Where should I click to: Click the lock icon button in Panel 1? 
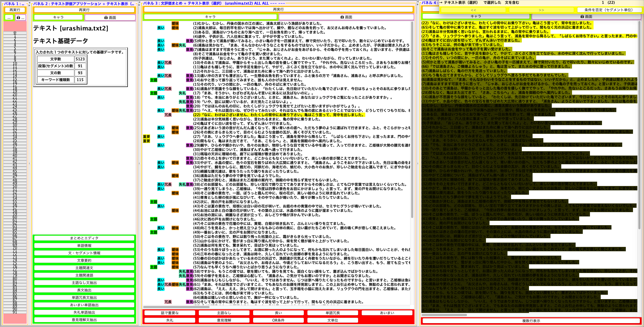[20, 18]
